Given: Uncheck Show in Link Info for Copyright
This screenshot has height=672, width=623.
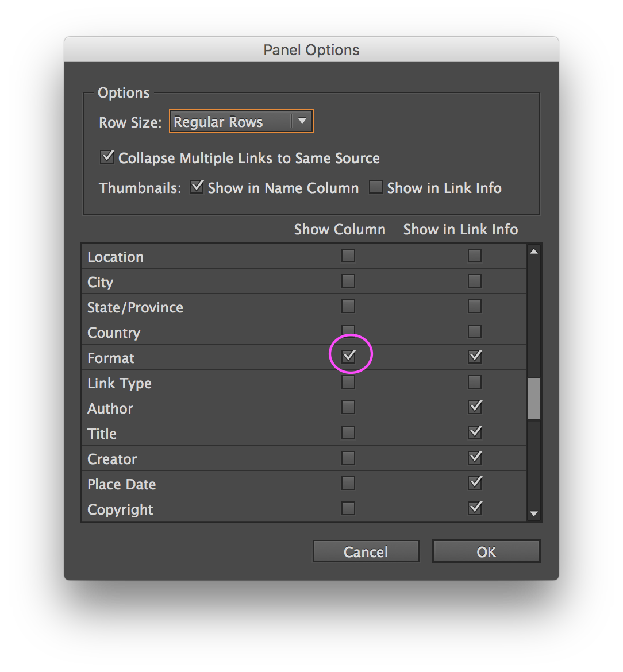Looking at the screenshot, I should 475,508.
